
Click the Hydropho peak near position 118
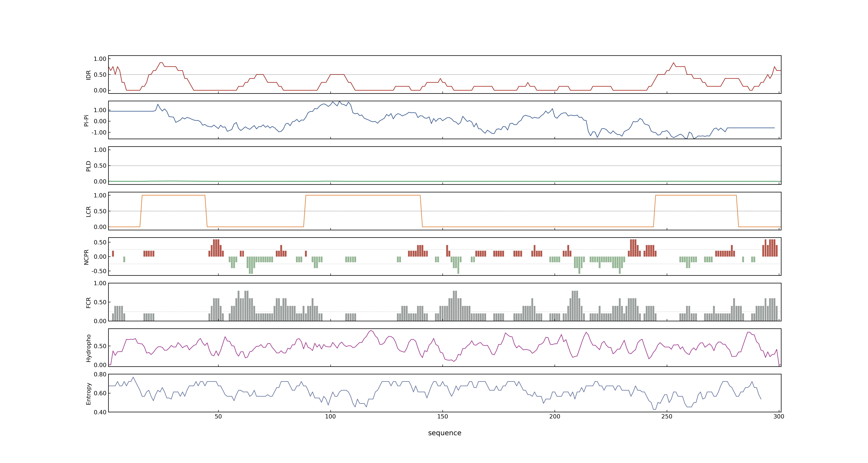[x=371, y=331]
